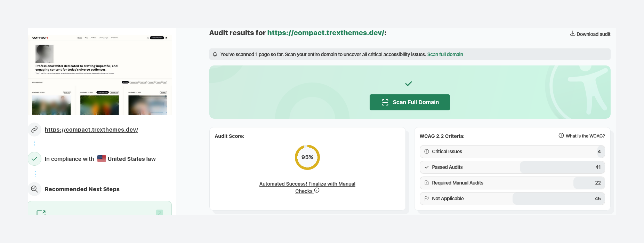
Task: Click the United States flag icon
Action: [x=102, y=159]
